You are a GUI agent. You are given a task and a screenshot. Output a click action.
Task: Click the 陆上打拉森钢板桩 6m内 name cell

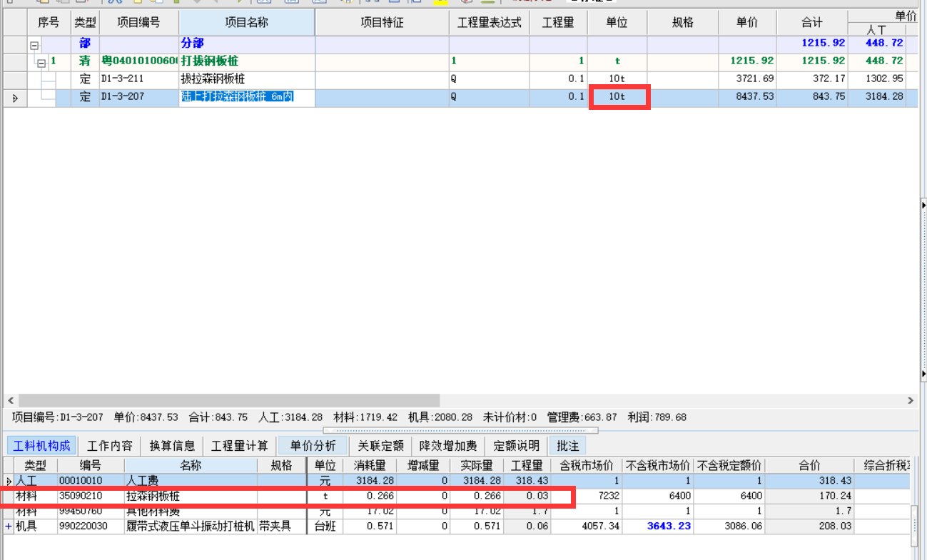(x=247, y=97)
